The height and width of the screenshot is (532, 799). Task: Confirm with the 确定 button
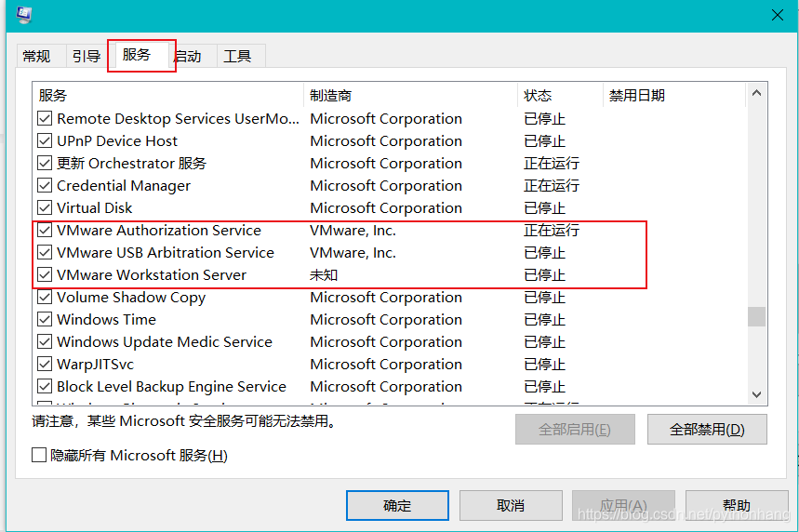(x=397, y=506)
